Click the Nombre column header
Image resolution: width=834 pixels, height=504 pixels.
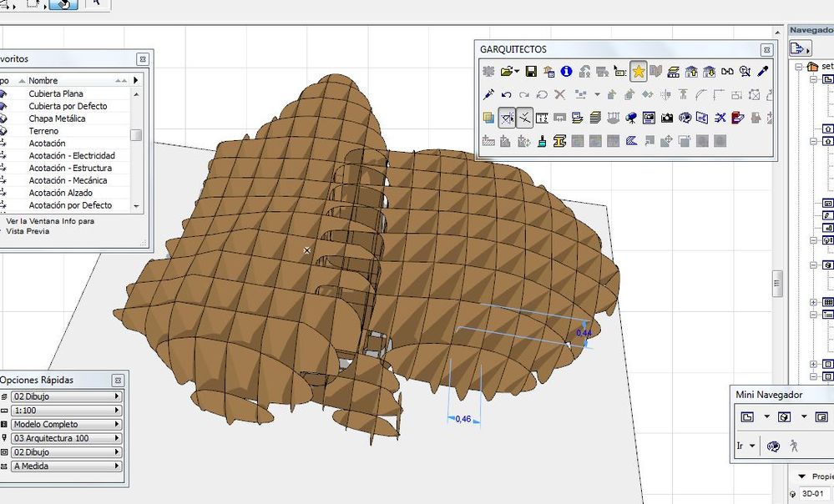43,80
